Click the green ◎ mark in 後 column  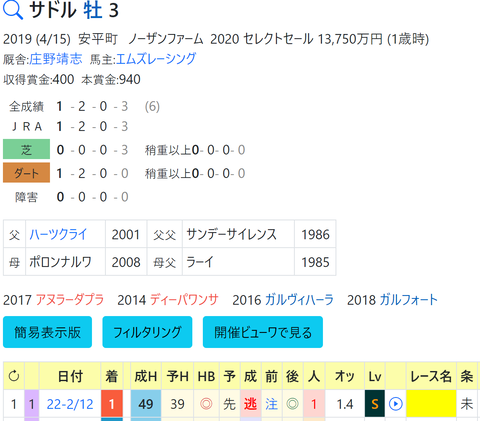click(x=292, y=404)
